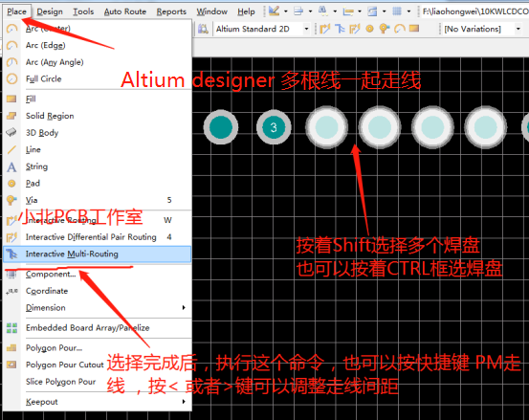Image resolution: width=529 pixels, height=420 pixels.
Task: Click the Via icon in menu
Action: 11,200
